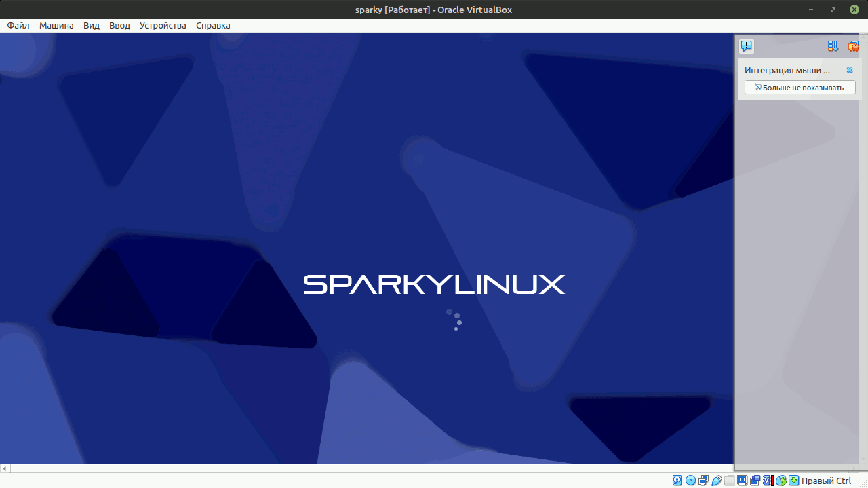Viewport: 868px width, 488px height.
Task: Open the Справка menu
Action: [213, 25]
